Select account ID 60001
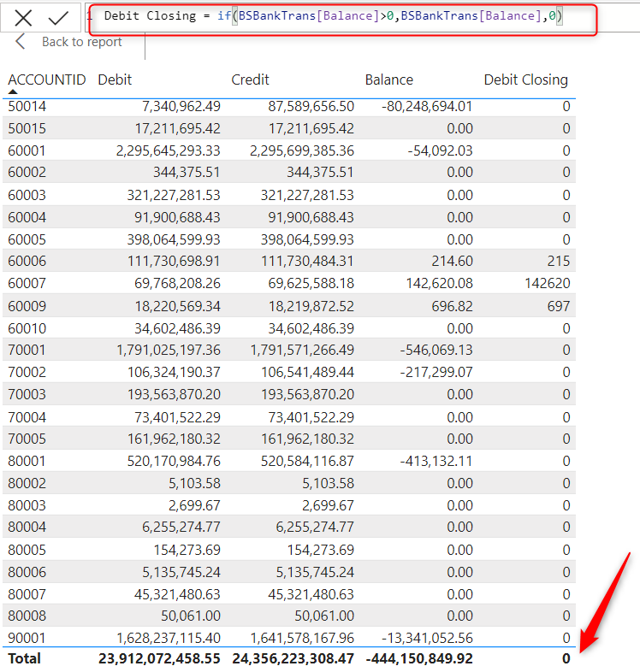Image resolution: width=640 pixels, height=672 pixels. coord(27,150)
